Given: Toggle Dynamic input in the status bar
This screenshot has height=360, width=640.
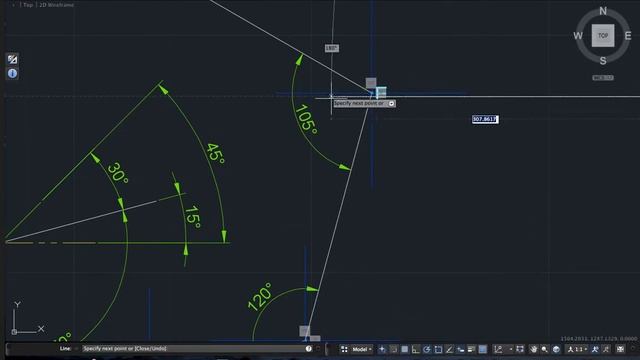Looking at the screenshot, I should [x=460, y=349].
